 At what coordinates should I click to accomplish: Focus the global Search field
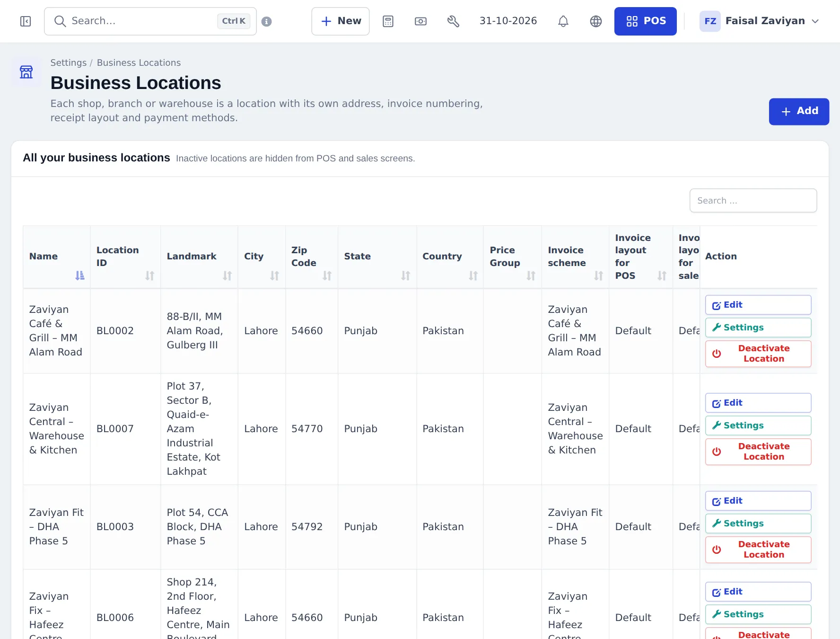click(x=150, y=21)
